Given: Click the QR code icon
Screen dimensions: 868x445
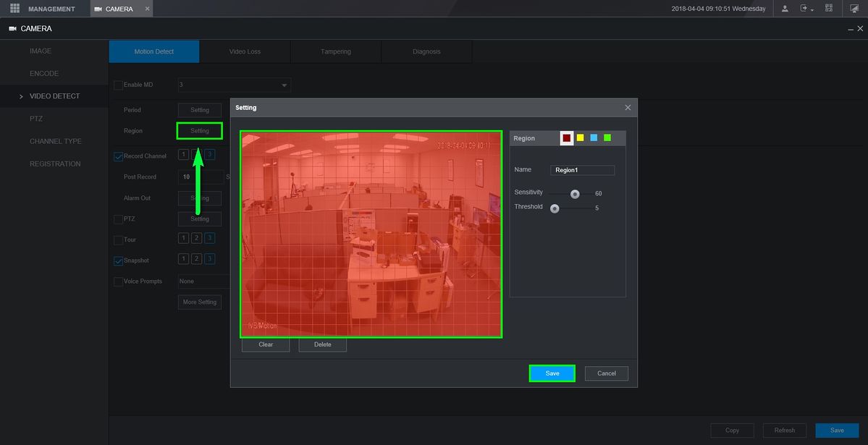Looking at the screenshot, I should (829, 9).
